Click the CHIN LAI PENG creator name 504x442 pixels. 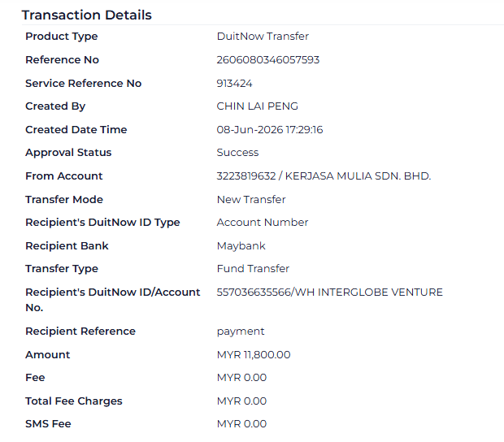[257, 106]
